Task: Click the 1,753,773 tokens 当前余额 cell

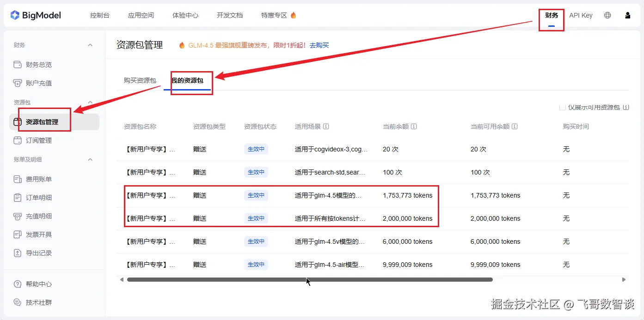Action: click(407, 195)
